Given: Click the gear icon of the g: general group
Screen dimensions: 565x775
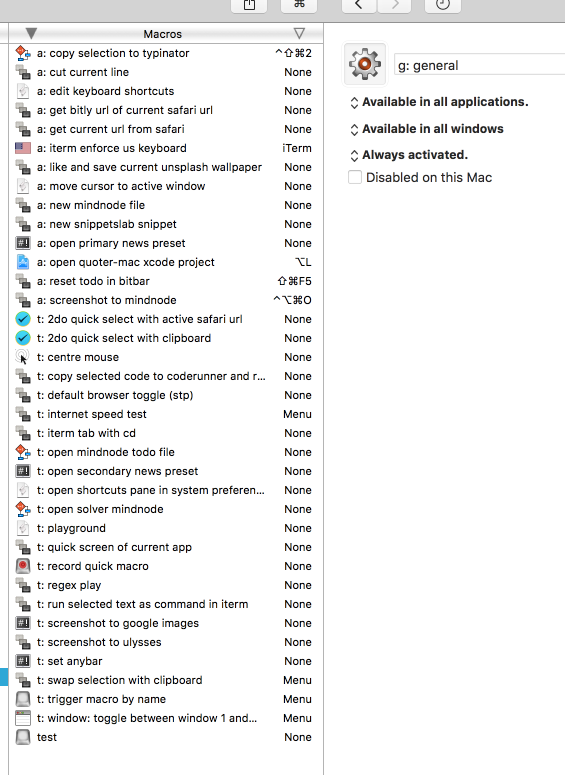Looking at the screenshot, I should click(365, 64).
